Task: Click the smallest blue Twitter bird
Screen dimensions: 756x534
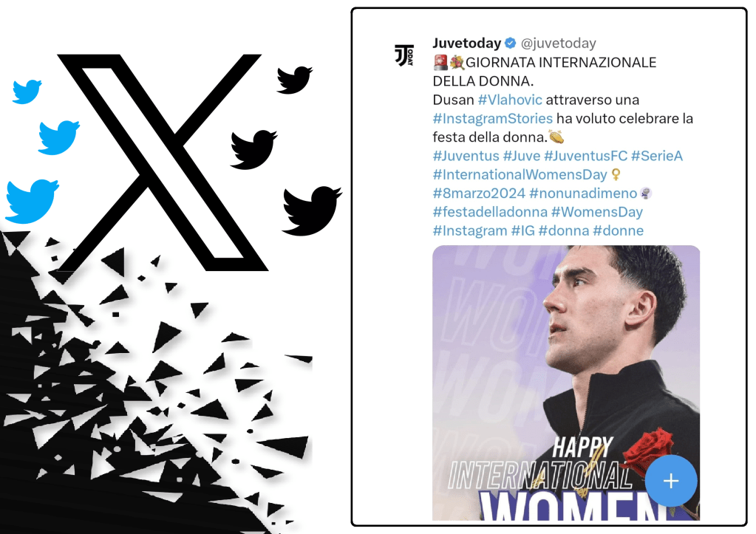Action: coord(27,92)
